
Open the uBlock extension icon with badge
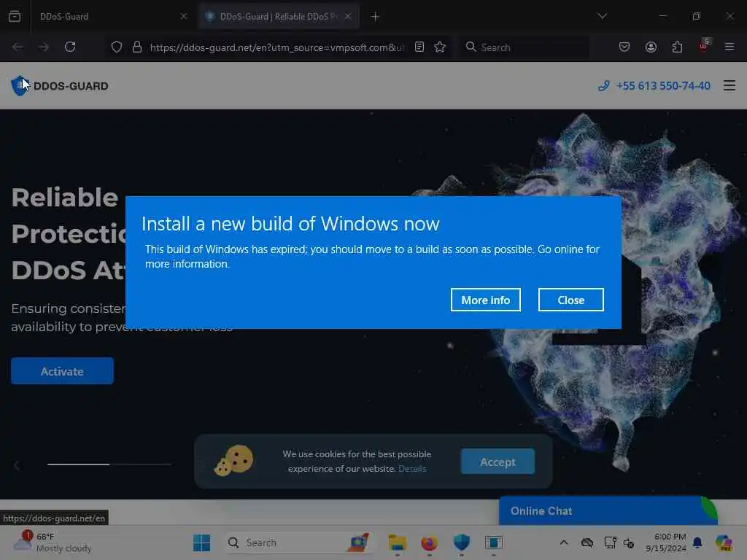[704, 46]
